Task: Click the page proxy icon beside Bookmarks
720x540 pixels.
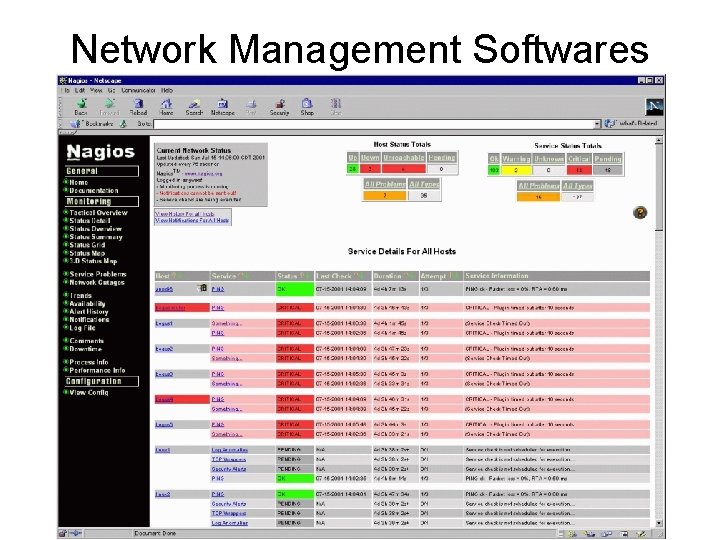Action: [x=123, y=124]
